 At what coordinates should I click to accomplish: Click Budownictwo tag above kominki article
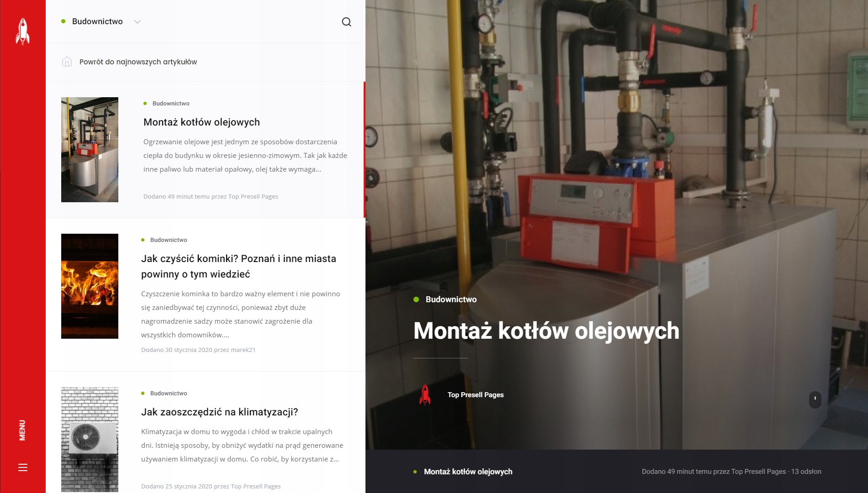tap(169, 240)
